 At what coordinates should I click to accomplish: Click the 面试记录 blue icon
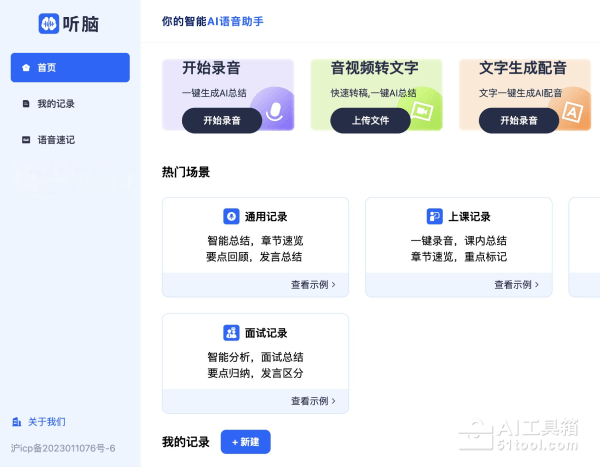(x=231, y=333)
